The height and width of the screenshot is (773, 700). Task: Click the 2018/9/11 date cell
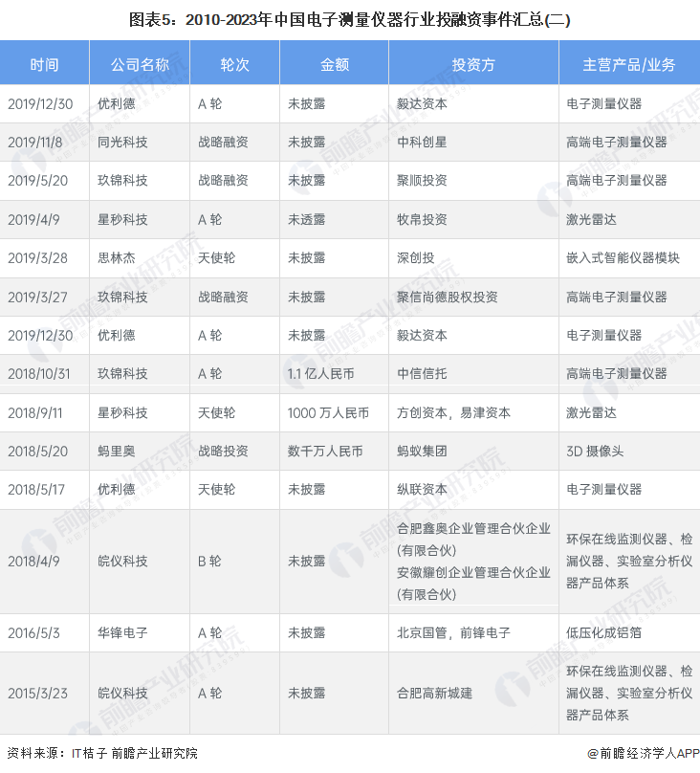click(x=35, y=412)
